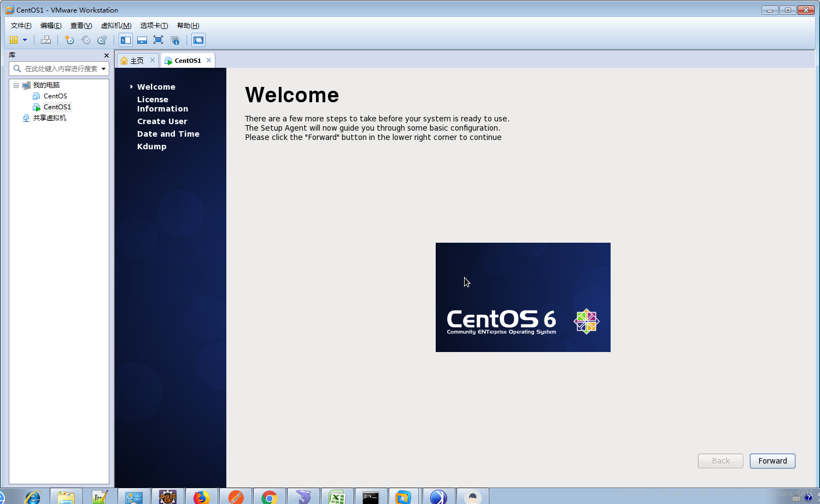The width and height of the screenshot is (820, 504).
Task: Click the Back button
Action: click(x=721, y=461)
